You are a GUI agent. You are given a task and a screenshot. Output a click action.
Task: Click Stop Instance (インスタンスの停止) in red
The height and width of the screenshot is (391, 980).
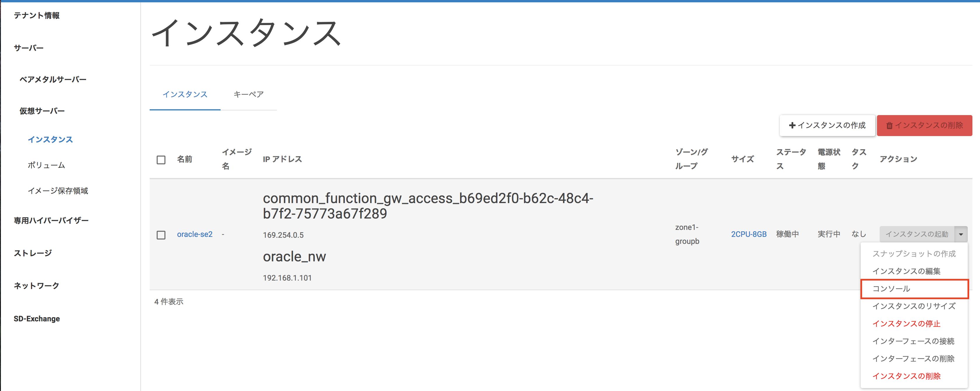coord(906,324)
